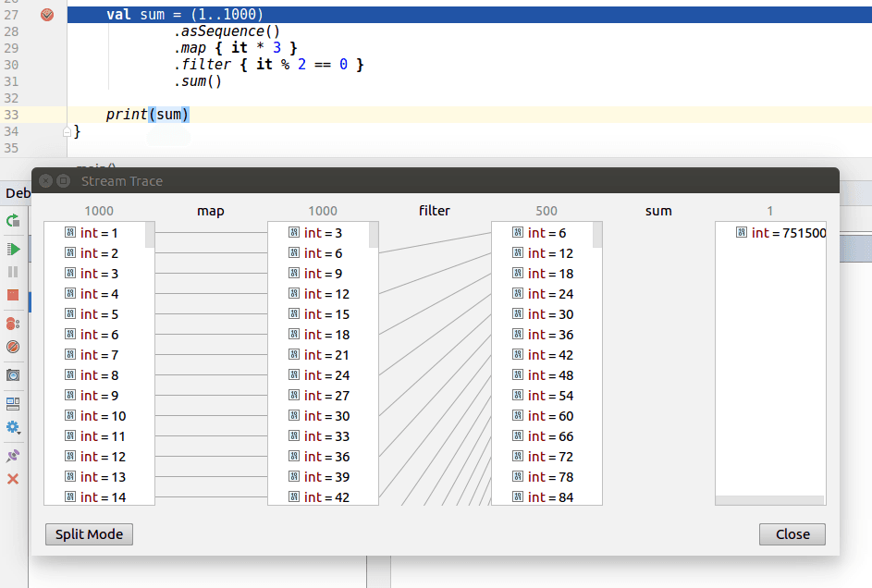
Task: Click the Restore Layout icon
Action: pos(13,404)
